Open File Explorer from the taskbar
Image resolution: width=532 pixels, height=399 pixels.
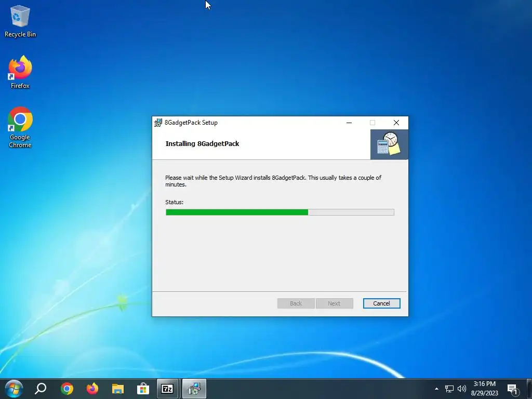(118, 389)
